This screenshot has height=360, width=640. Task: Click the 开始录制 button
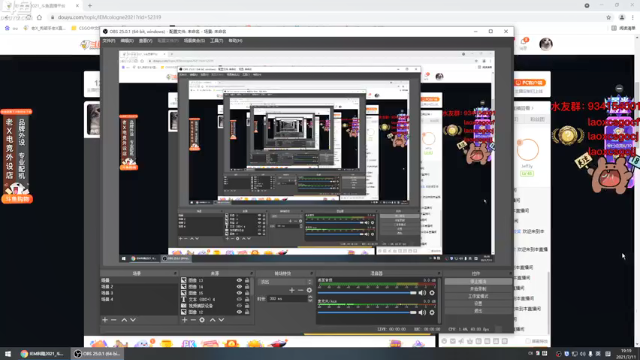[478, 289]
